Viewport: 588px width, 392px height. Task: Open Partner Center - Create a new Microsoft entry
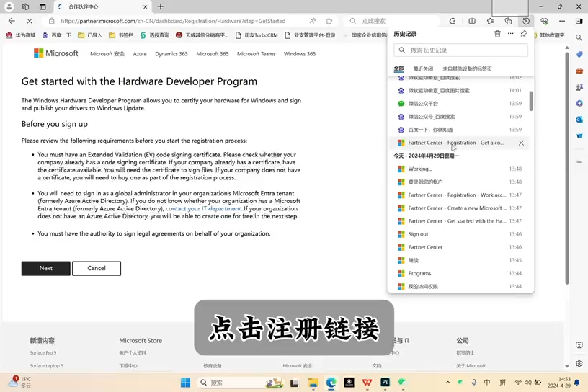click(x=460, y=208)
